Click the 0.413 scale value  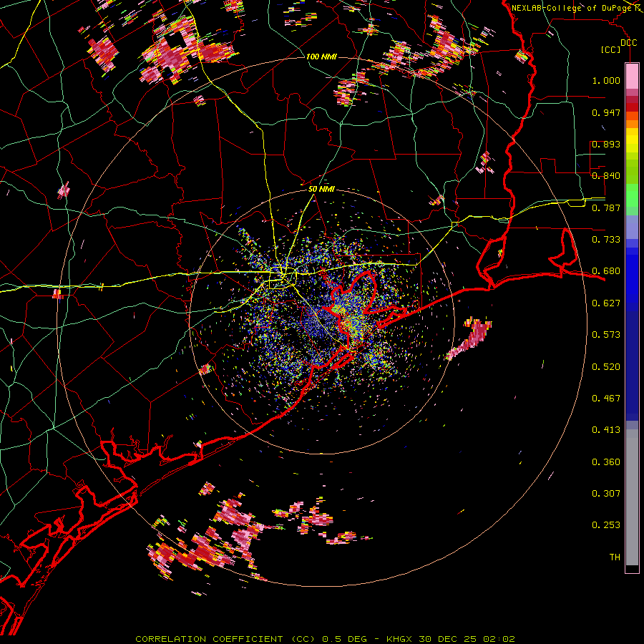606,430
